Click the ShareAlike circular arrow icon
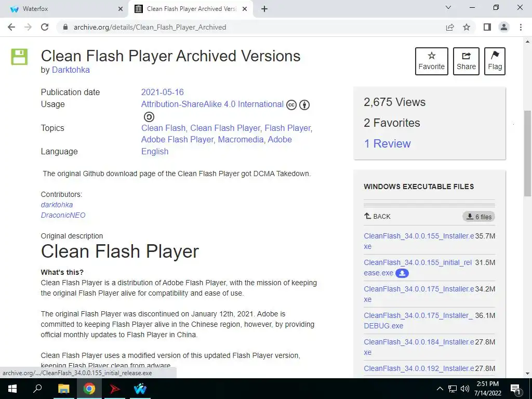 149,117
